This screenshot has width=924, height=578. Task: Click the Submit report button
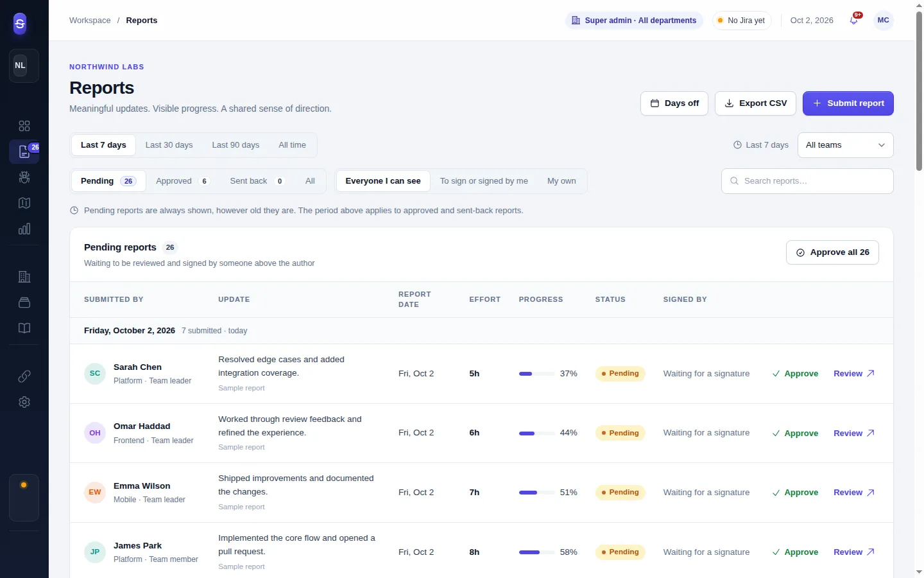pyautogui.click(x=848, y=103)
